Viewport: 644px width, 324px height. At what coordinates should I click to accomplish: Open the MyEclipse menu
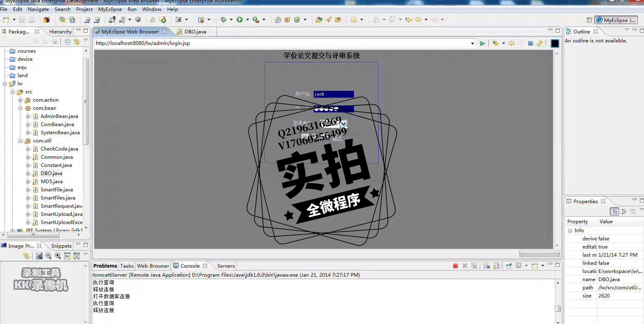tap(110, 9)
